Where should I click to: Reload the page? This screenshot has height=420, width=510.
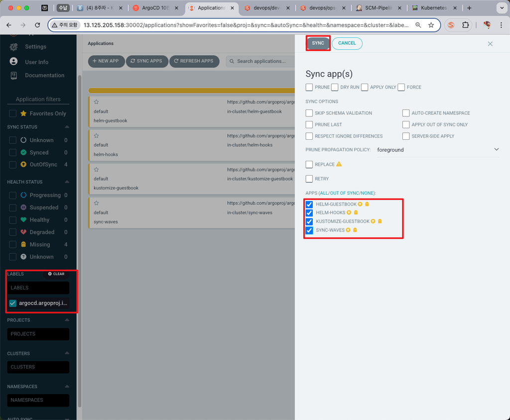pyautogui.click(x=37, y=25)
